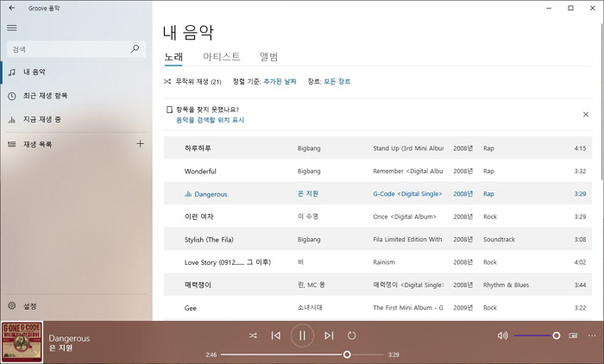Click the 2009년 year of Gee

point(463,308)
